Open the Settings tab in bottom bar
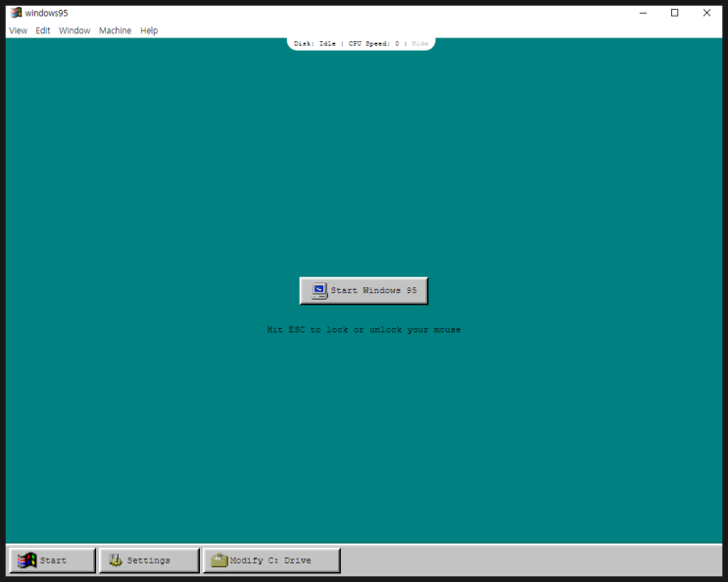The width and height of the screenshot is (728, 582). (149, 560)
